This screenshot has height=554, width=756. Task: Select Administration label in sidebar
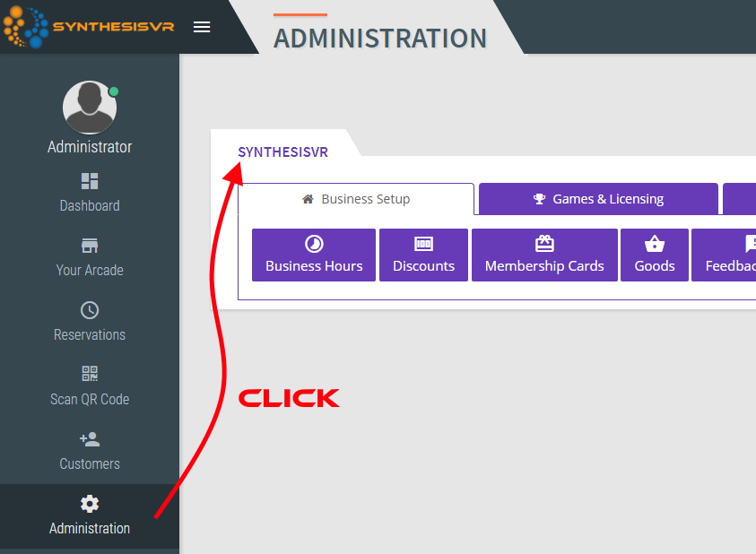pyautogui.click(x=90, y=528)
